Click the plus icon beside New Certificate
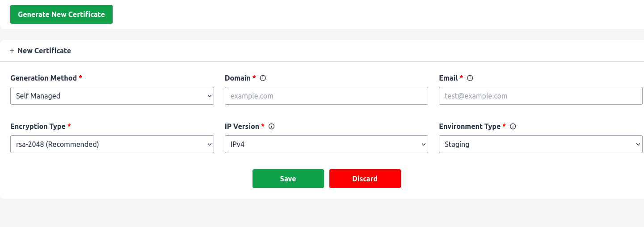This screenshot has height=227, width=644. [12, 51]
